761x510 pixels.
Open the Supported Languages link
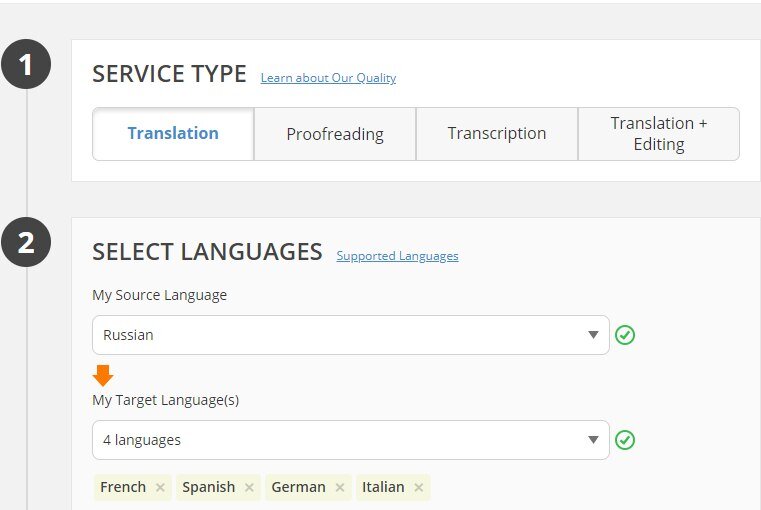[397, 256]
